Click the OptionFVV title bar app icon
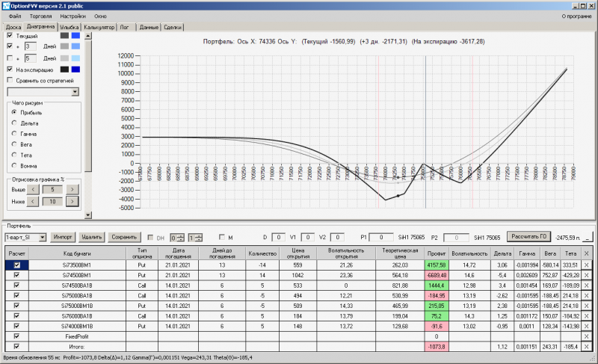The image size is (598, 364). tap(5, 6)
